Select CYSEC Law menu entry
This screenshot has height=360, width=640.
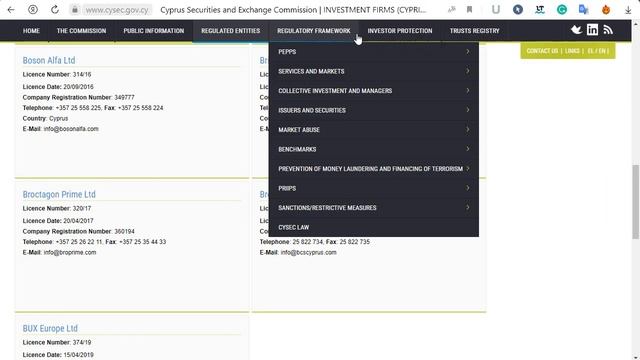click(293, 227)
